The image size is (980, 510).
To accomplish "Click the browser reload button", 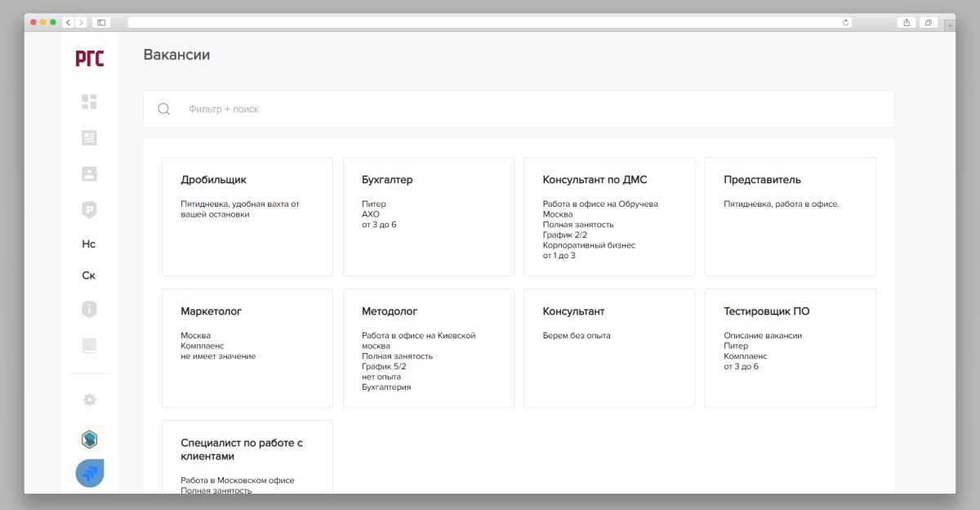I will [x=845, y=23].
